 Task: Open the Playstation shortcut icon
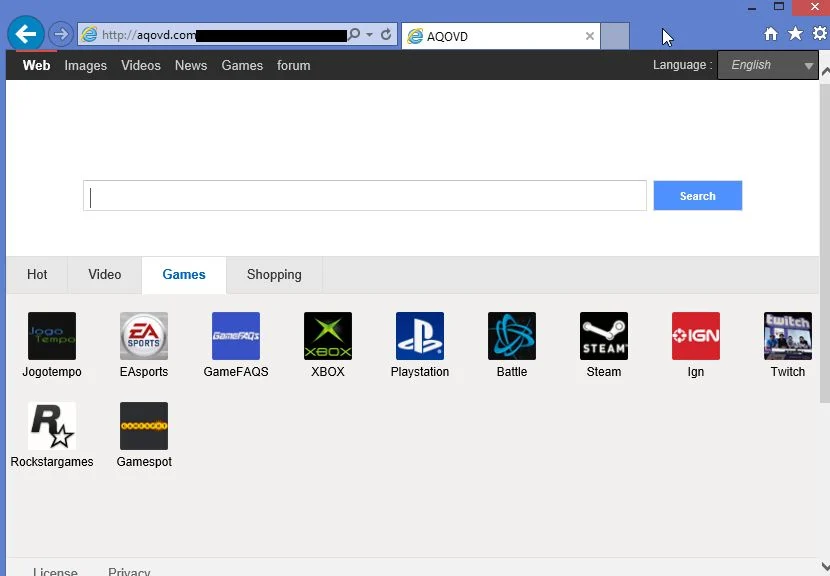point(420,336)
